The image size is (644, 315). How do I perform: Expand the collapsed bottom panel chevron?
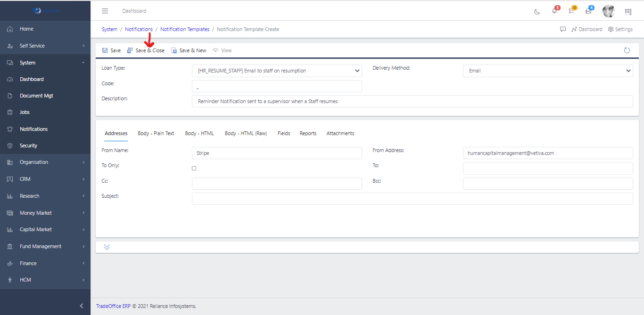click(x=107, y=246)
